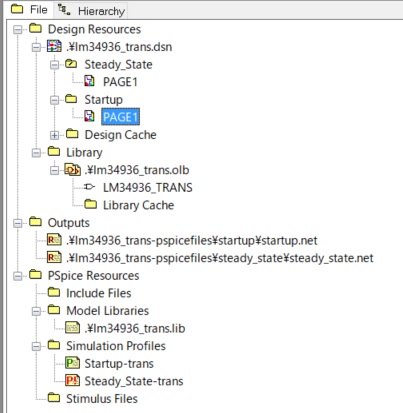Collapse the lm34936_trans.olb library node
Screen dimensions: 403x413
click(54, 171)
